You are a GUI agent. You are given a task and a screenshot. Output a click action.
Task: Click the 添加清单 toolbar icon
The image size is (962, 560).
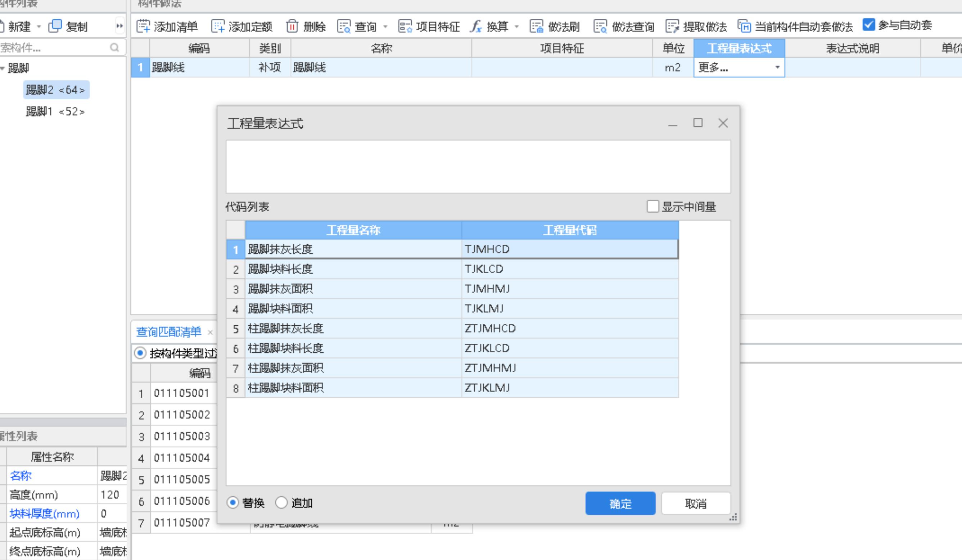click(x=143, y=26)
